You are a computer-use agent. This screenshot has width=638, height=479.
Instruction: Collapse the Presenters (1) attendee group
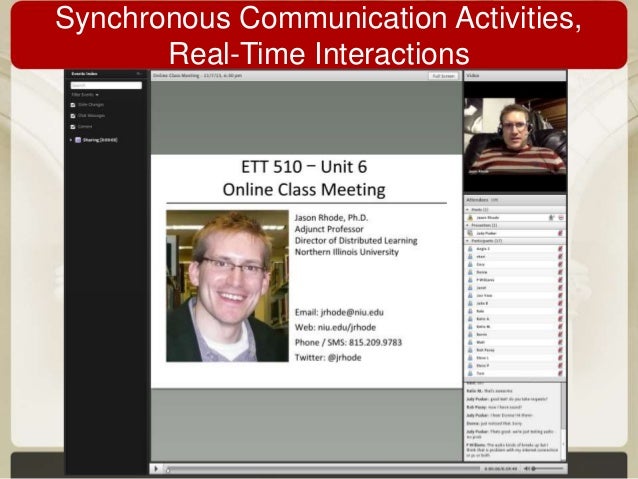pyautogui.click(x=468, y=225)
